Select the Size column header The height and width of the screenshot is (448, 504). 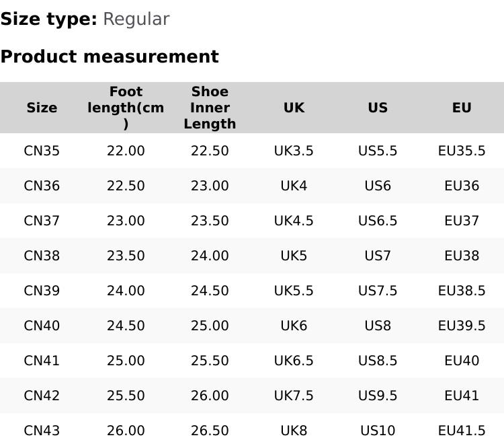click(42, 108)
